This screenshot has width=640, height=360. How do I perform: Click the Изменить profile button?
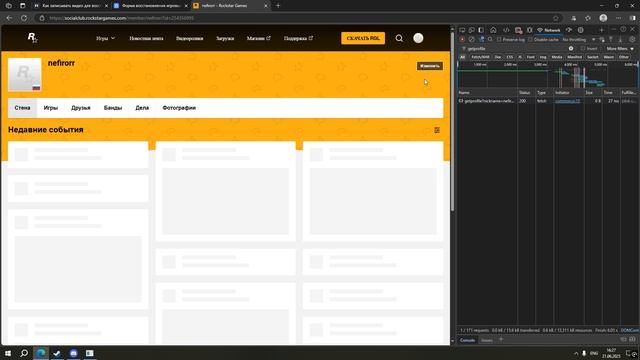(x=429, y=66)
